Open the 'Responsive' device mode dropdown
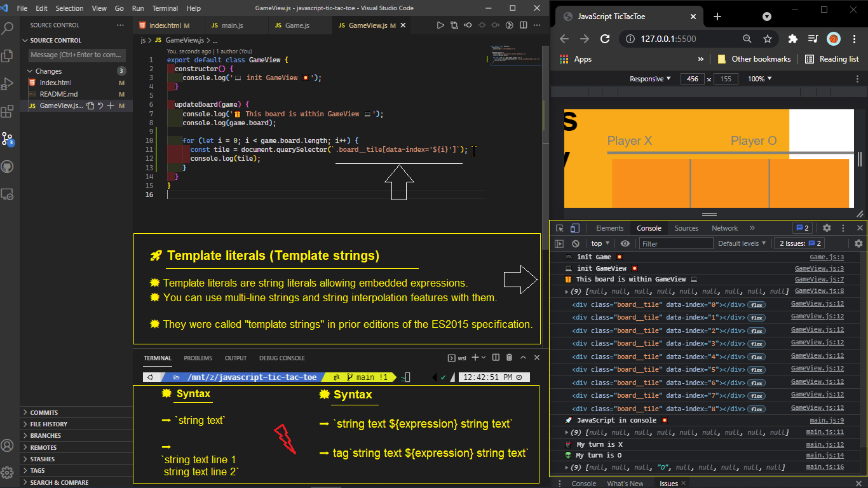The image size is (868, 488). click(x=650, y=79)
